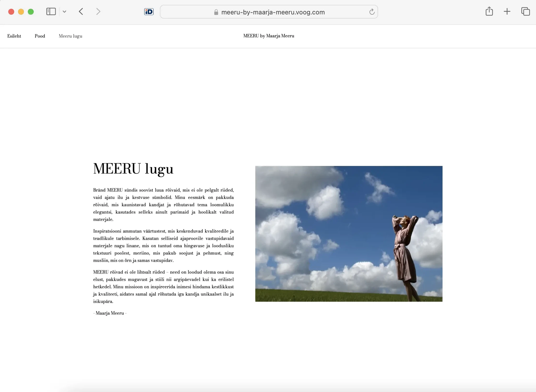Select the MEERU lugu heading
Image resolution: width=536 pixels, height=392 pixels.
click(133, 169)
